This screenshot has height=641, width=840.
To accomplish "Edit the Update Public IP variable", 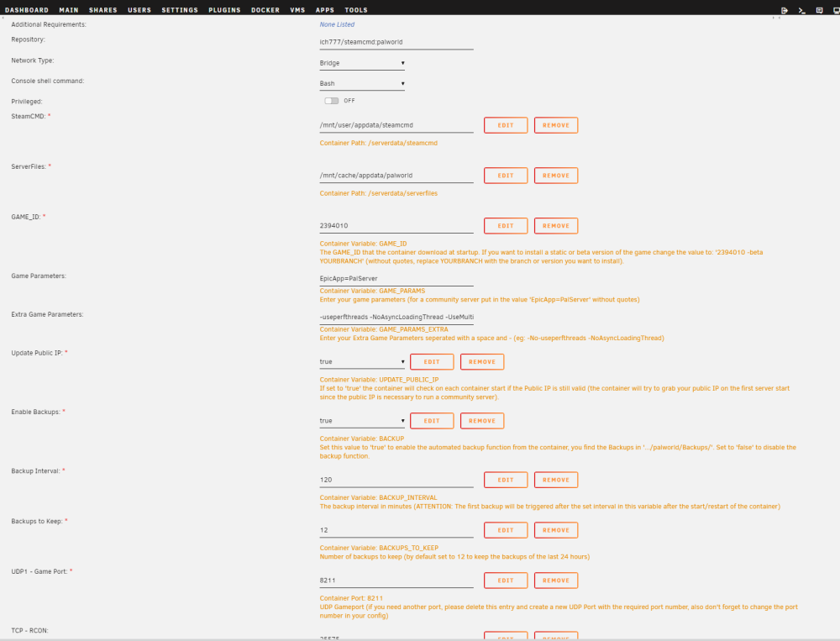I will pyautogui.click(x=432, y=362).
